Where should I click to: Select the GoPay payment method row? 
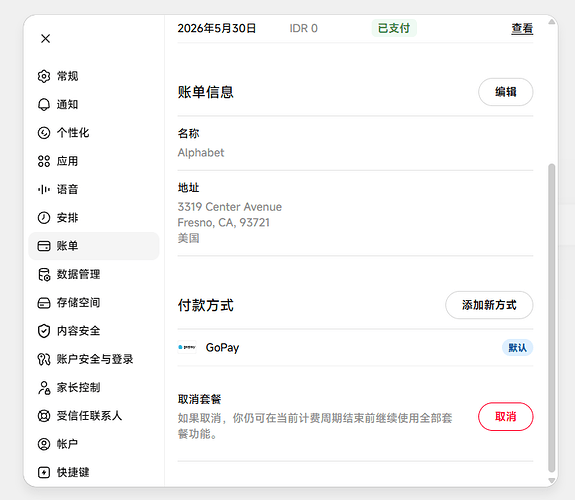[x=355, y=347]
